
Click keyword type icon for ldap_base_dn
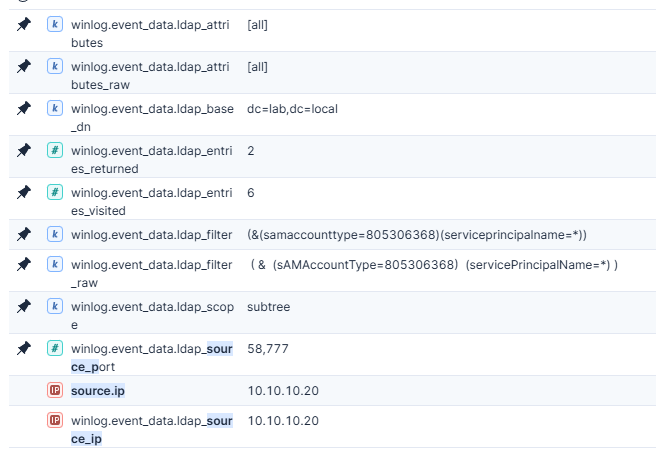55,108
